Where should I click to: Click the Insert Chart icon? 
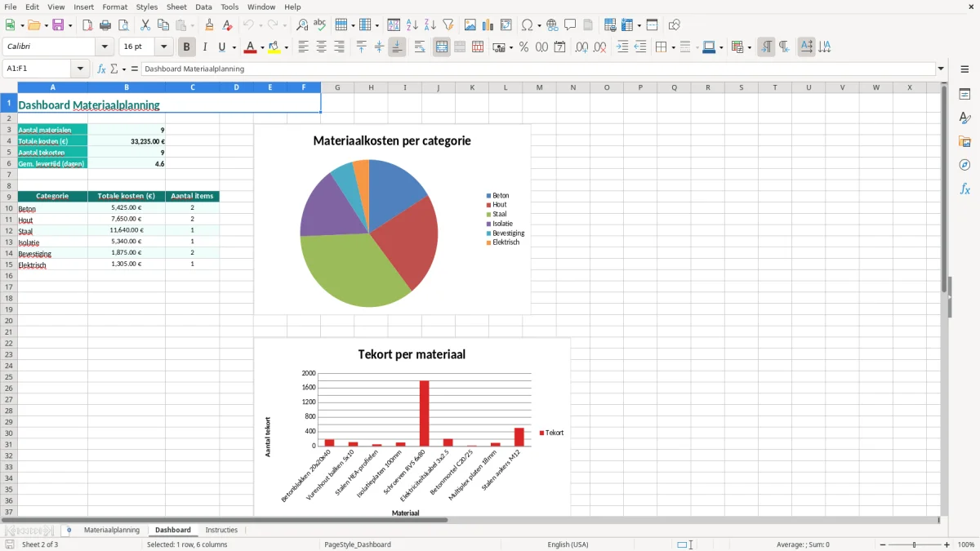(x=488, y=25)
